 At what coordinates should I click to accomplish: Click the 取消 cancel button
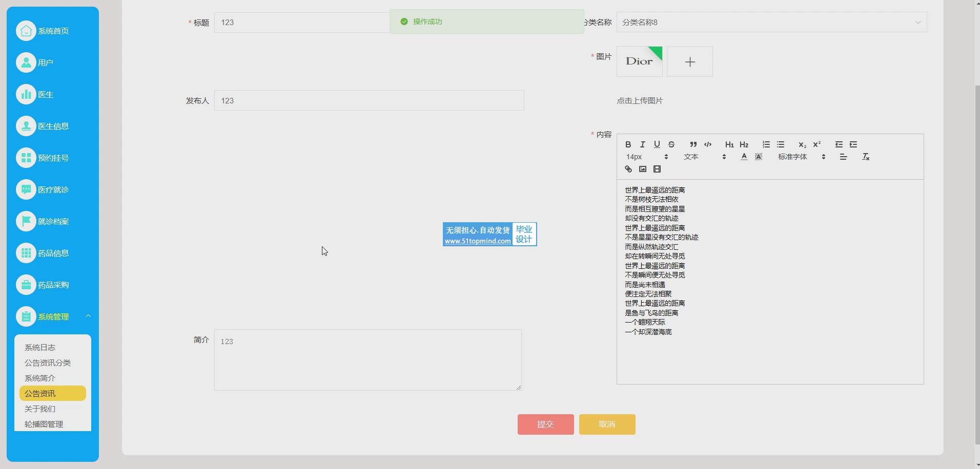[607, 424]
